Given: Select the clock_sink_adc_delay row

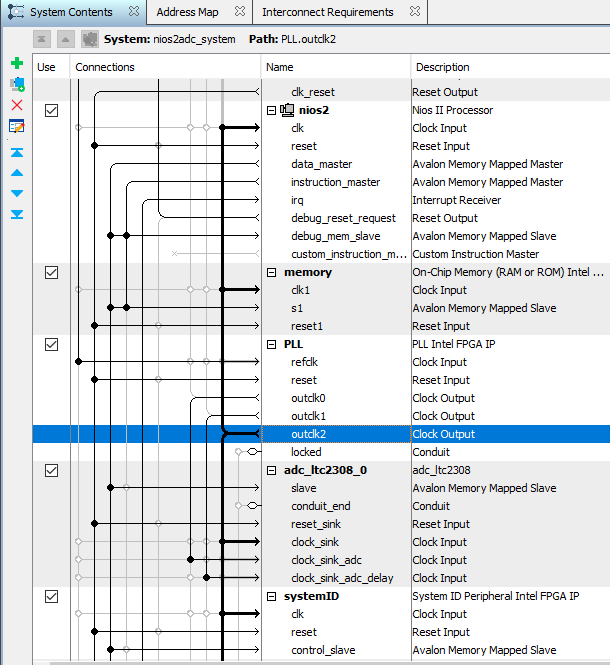Looking at the screenshot, I should (321, 578).
